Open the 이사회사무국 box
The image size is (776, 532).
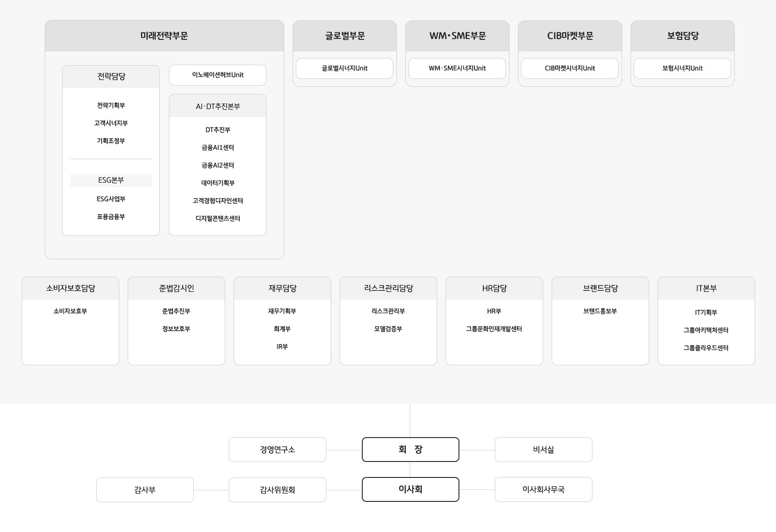click(543, 489)
